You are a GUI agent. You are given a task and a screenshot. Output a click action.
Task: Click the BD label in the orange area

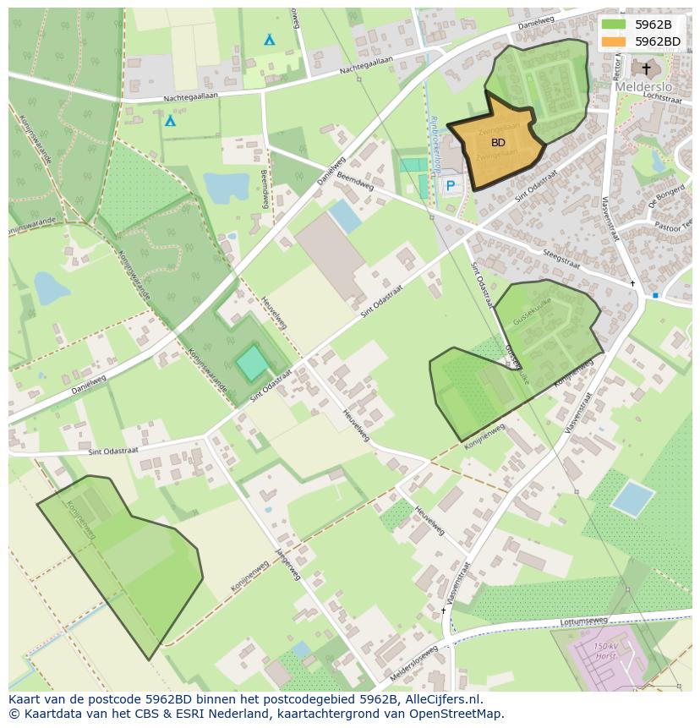pyautogui.click(x=498, y=143)
